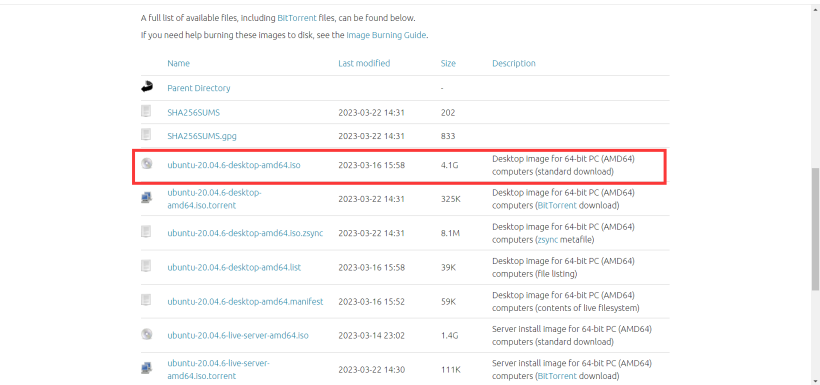Click the Parent Directory back-arrow icon
820x385 pixels.
pos(147,87)
